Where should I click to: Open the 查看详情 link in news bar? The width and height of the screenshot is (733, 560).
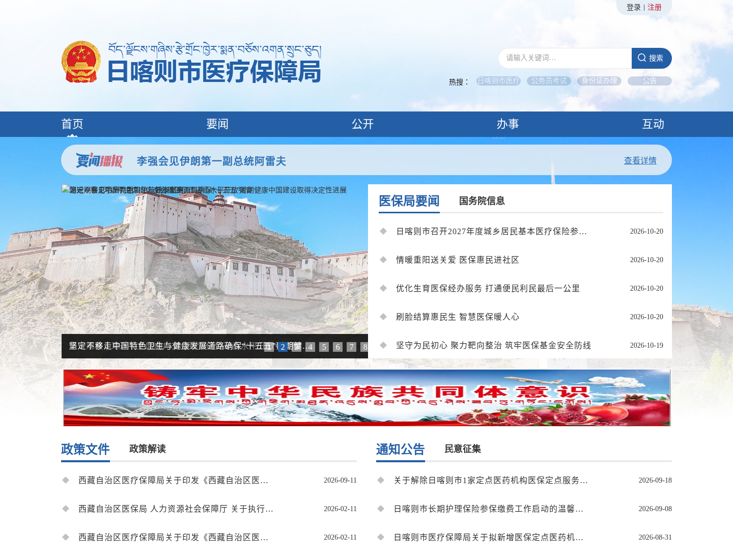click(640, 160)
